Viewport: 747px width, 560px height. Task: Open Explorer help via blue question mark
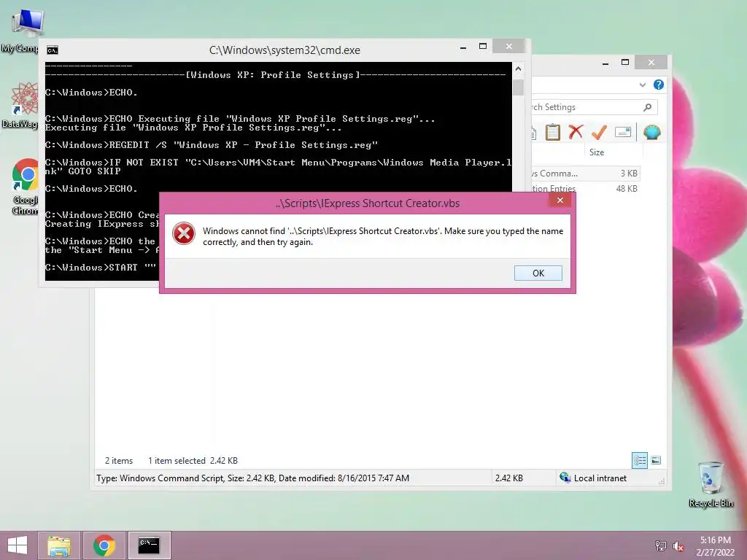659,85
